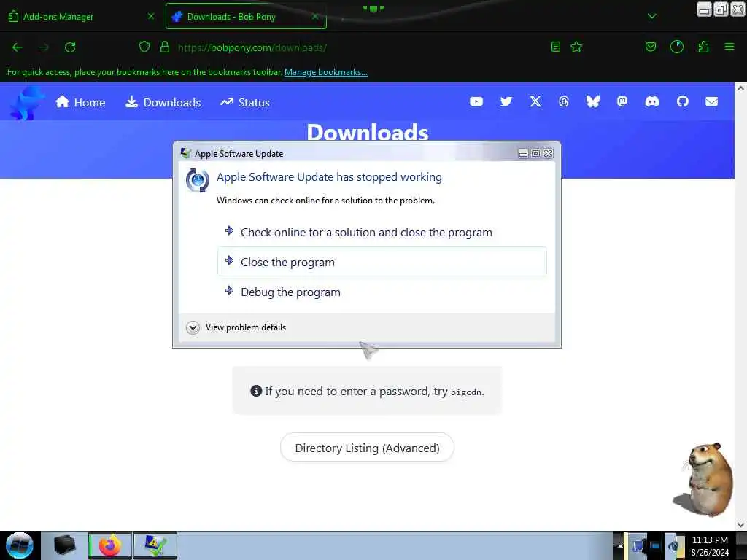Open the YouTube social icon

[x=476, y=101]
